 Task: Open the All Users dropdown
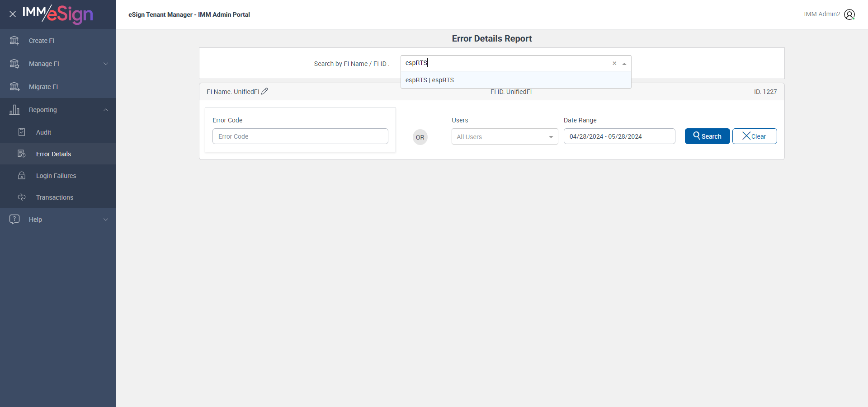[x=505, y=137]
